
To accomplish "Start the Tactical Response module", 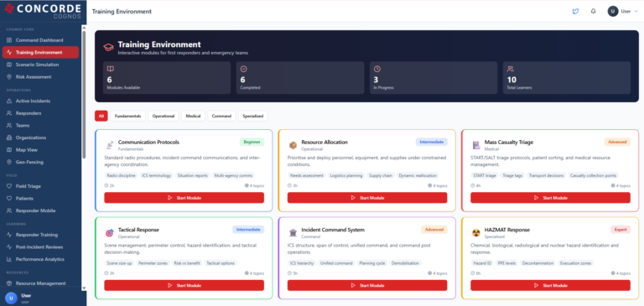I will click(x=184, y=286).
